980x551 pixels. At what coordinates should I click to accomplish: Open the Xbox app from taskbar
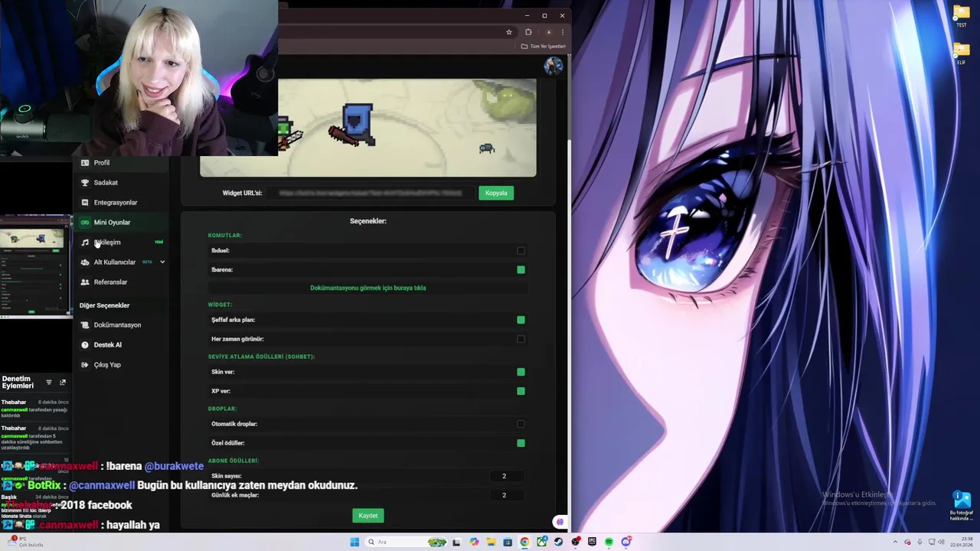tap(541, 542)
